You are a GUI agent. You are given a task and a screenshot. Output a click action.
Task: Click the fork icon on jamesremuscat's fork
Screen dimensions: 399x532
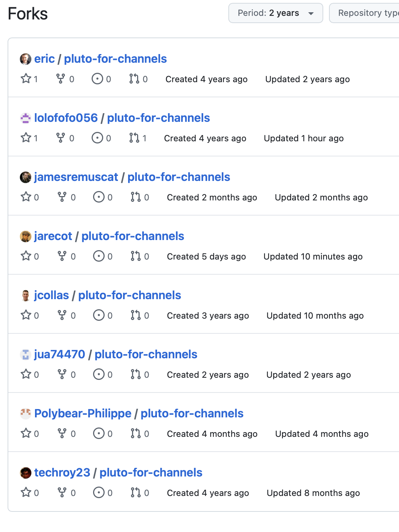tap(62, 197)
